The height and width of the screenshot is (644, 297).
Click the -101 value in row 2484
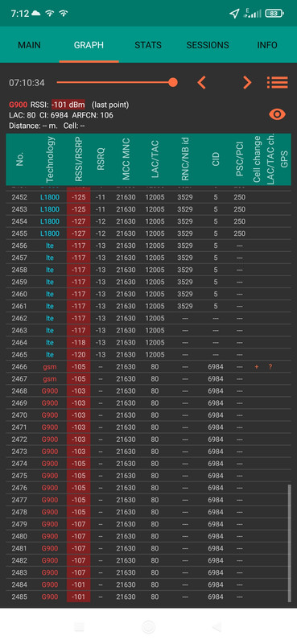[x=78, y=584]
